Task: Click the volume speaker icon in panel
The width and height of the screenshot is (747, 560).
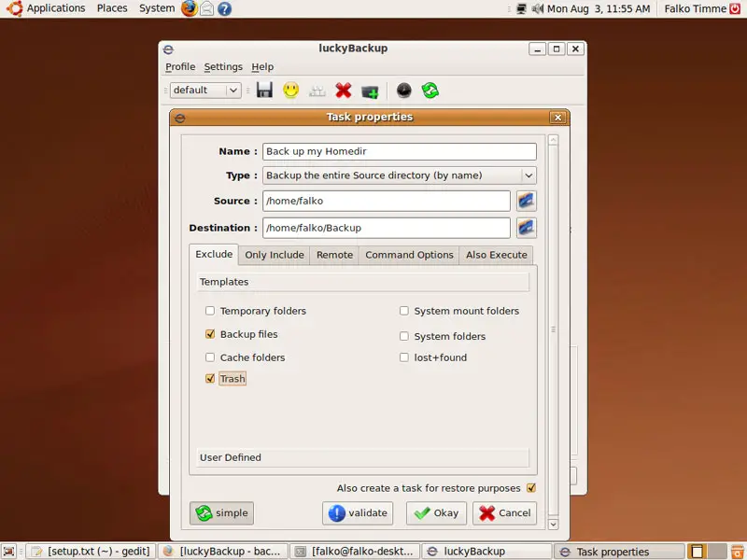Action: point(538,8)
